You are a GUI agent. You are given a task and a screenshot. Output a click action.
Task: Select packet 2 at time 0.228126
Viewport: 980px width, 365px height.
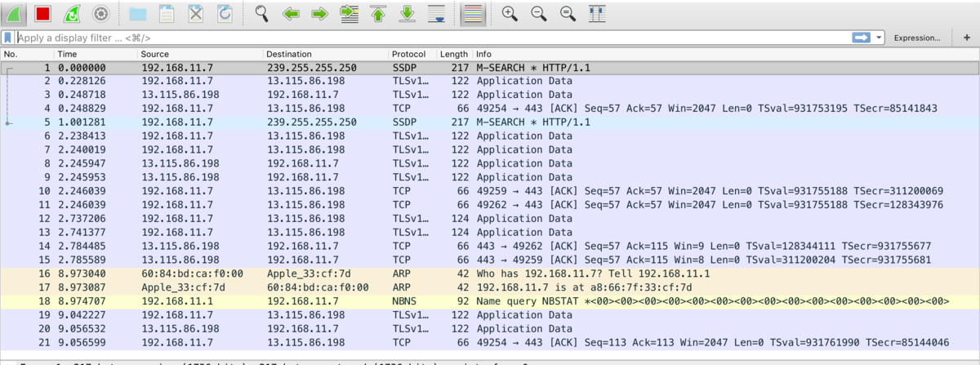point(490,81)
